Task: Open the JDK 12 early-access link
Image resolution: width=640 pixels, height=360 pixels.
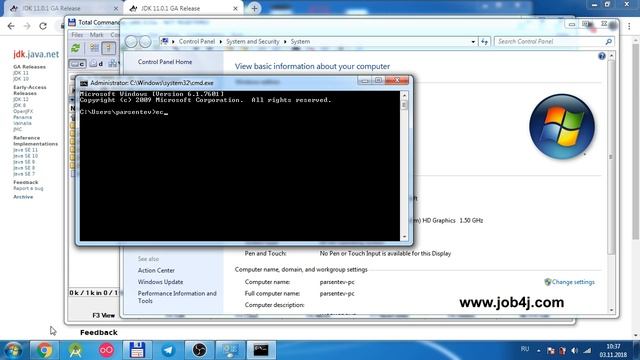Action: (21, 99)
